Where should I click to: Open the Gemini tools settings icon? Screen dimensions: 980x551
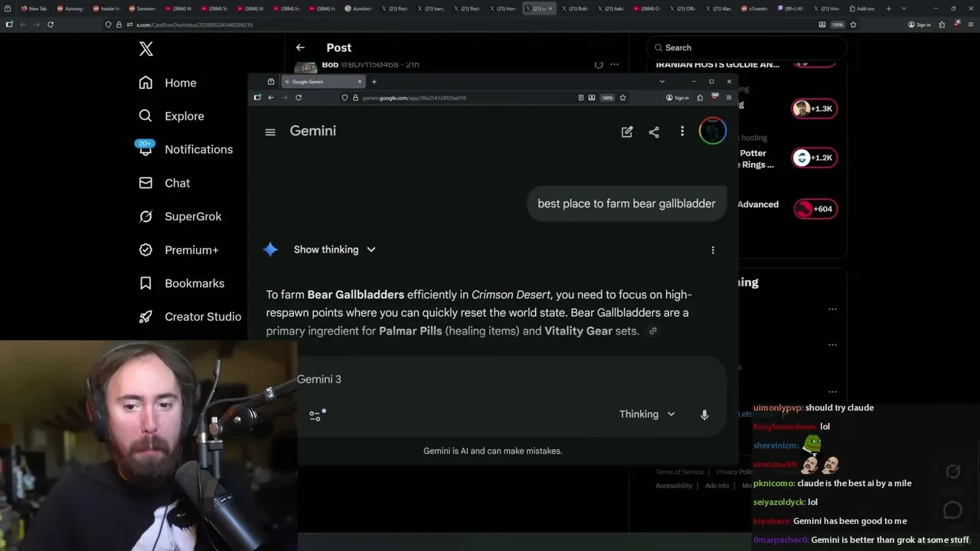coord(317,415)
